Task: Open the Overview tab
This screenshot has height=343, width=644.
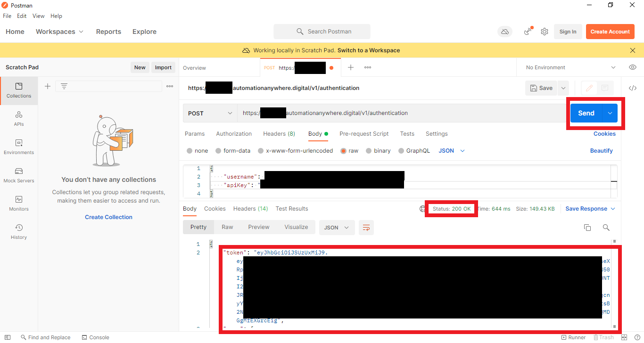Action: point(194,68)
